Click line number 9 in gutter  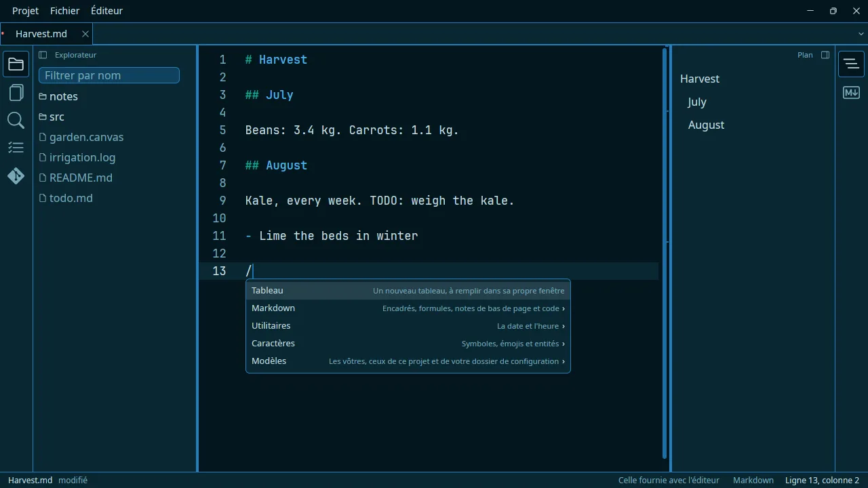tap(222, 201)
